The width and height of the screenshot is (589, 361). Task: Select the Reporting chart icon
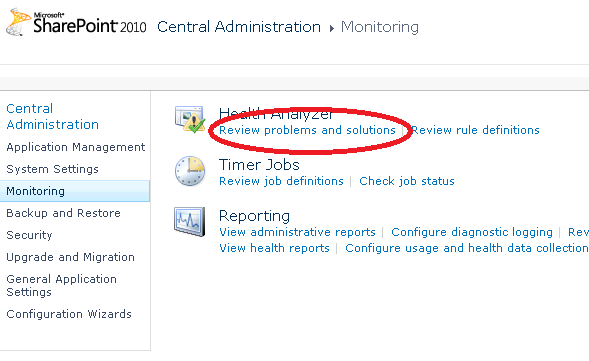[189, 222]
